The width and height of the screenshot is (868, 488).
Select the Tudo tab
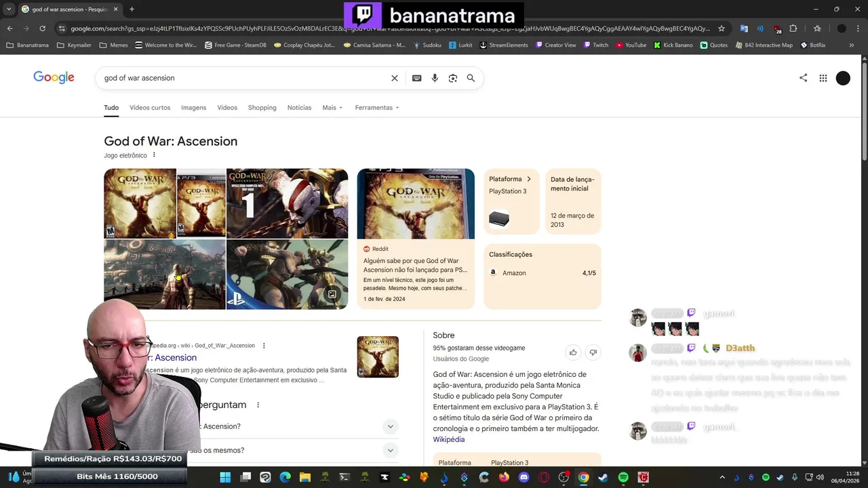(111, 108)
